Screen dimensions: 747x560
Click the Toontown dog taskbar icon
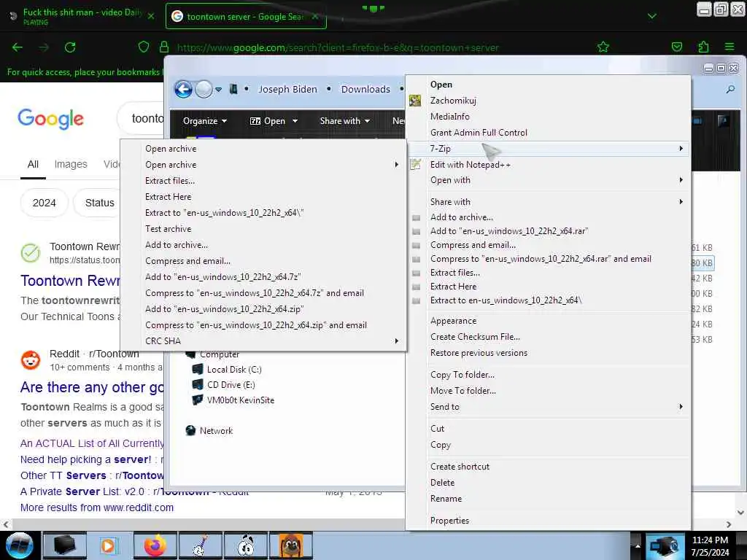(x=290, y=545)
